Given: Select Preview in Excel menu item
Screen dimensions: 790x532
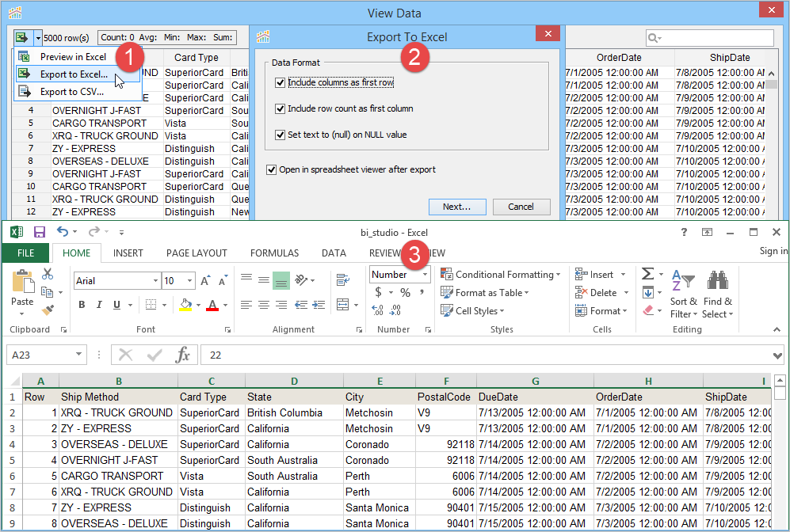Looking at the screenshot, I should pos(73,57).
